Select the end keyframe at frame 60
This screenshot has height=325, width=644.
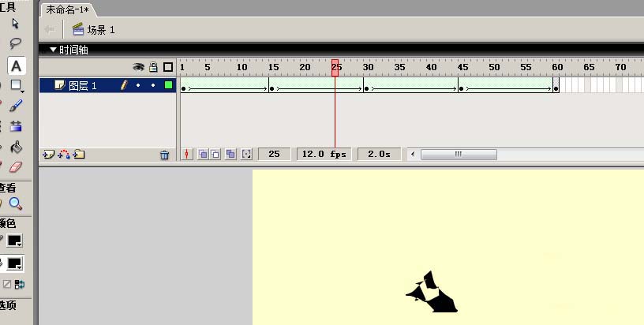(556, 88)
